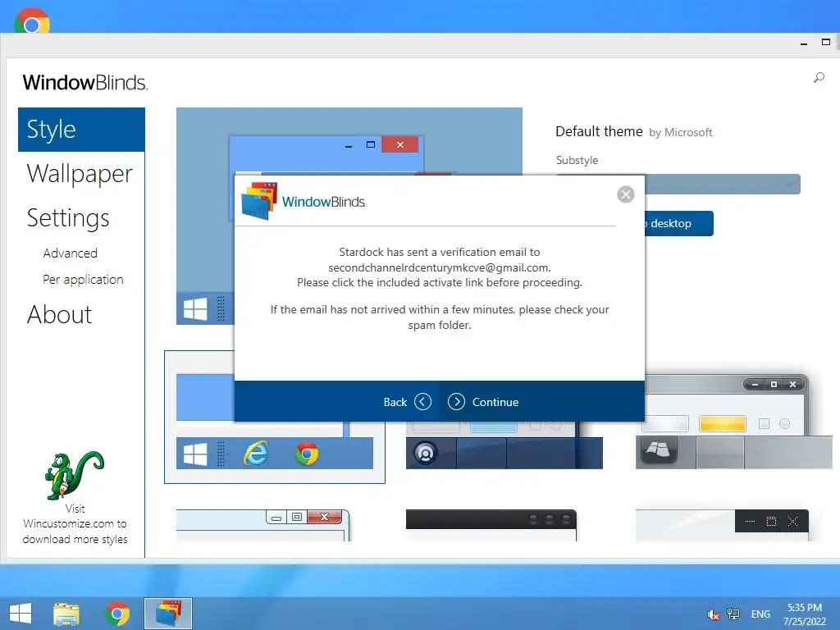Viewport: 840px width, 630px height.
Task: Select Advanced under Settings
Action: click(71, 253)
